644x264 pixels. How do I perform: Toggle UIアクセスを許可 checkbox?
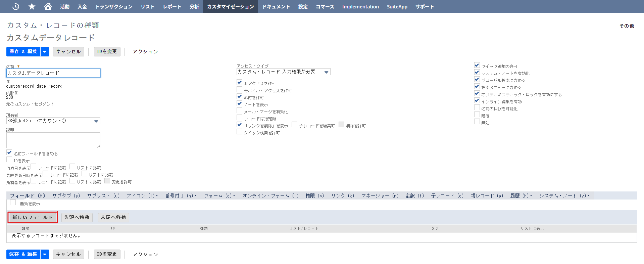pos(240,82)
